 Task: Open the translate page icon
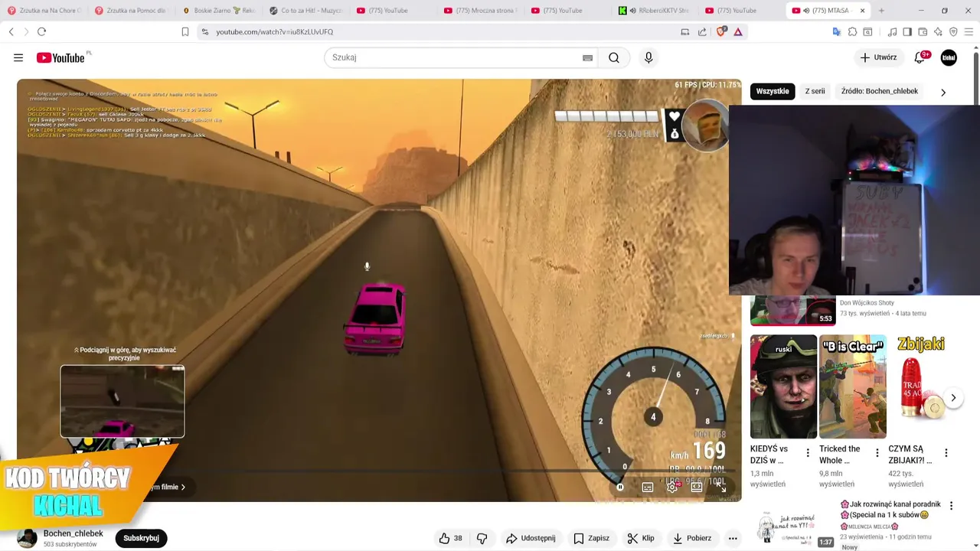(837, 31)
